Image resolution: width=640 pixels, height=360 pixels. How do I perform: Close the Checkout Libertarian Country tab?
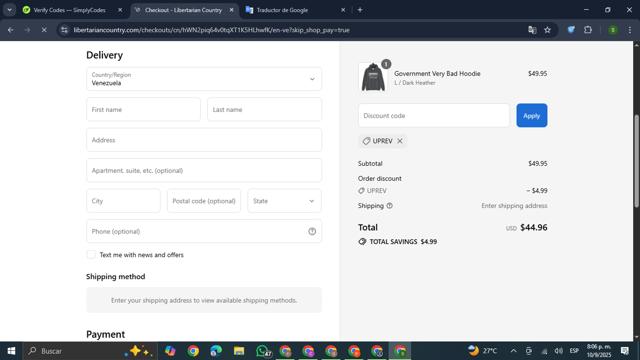coord(231,10)
